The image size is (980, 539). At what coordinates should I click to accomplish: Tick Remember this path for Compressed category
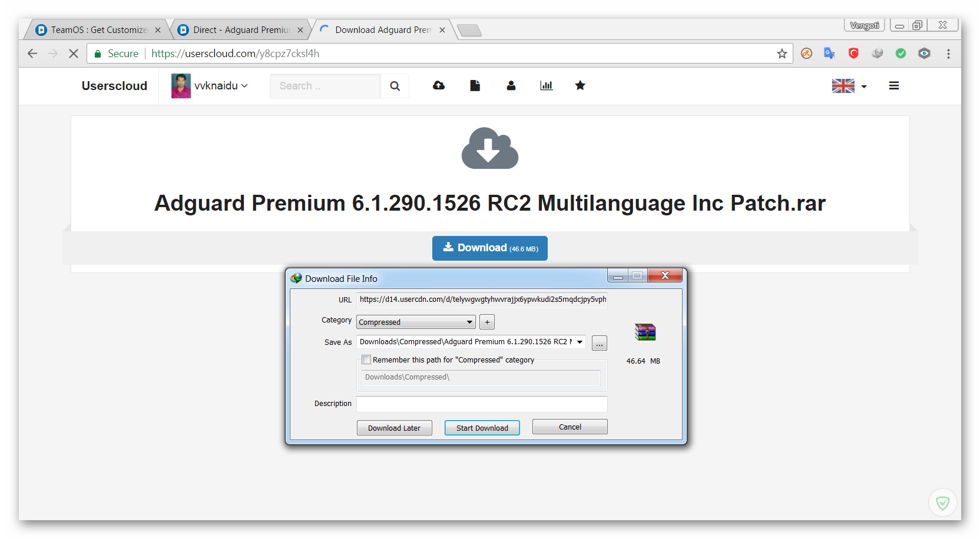[x=366, y=360]
